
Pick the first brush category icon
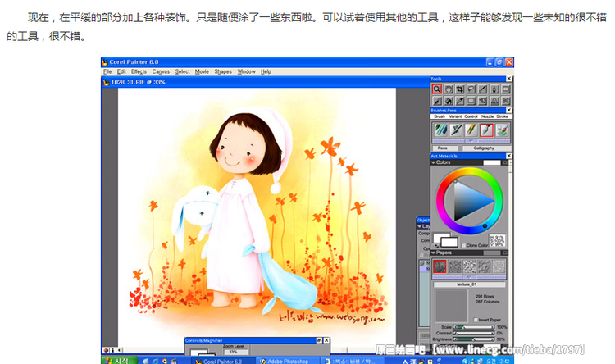tap(441, 130)
